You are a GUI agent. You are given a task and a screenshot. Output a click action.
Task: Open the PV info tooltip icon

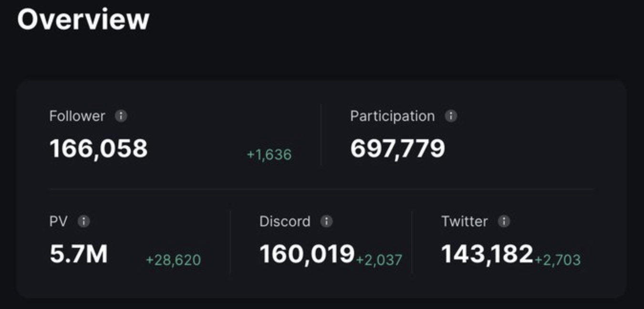click(83, 221)
